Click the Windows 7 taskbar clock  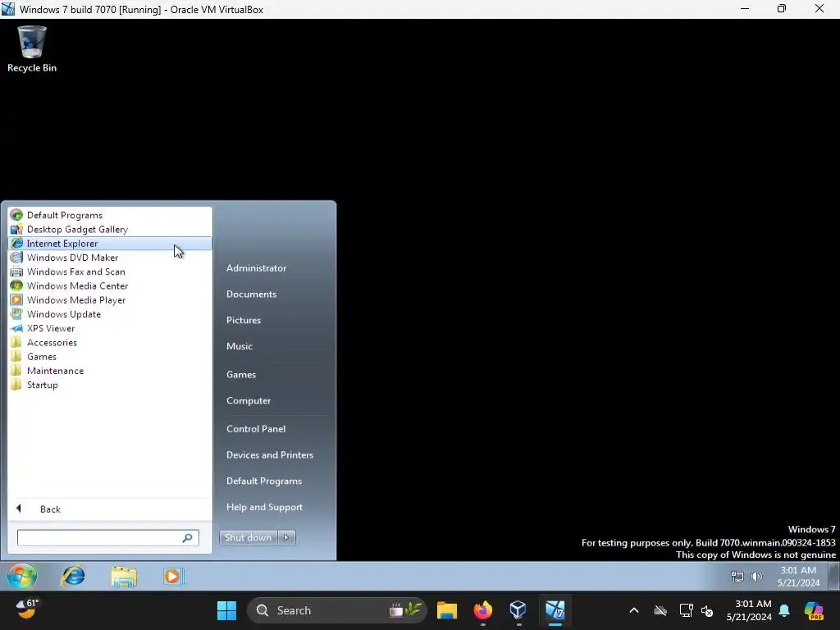(x=798, y=577)
